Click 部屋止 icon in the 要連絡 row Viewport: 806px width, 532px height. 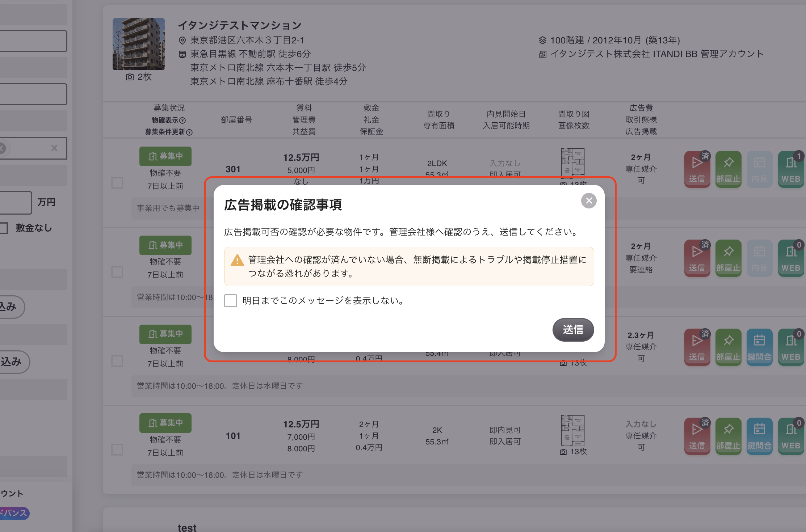pos(728,258)
